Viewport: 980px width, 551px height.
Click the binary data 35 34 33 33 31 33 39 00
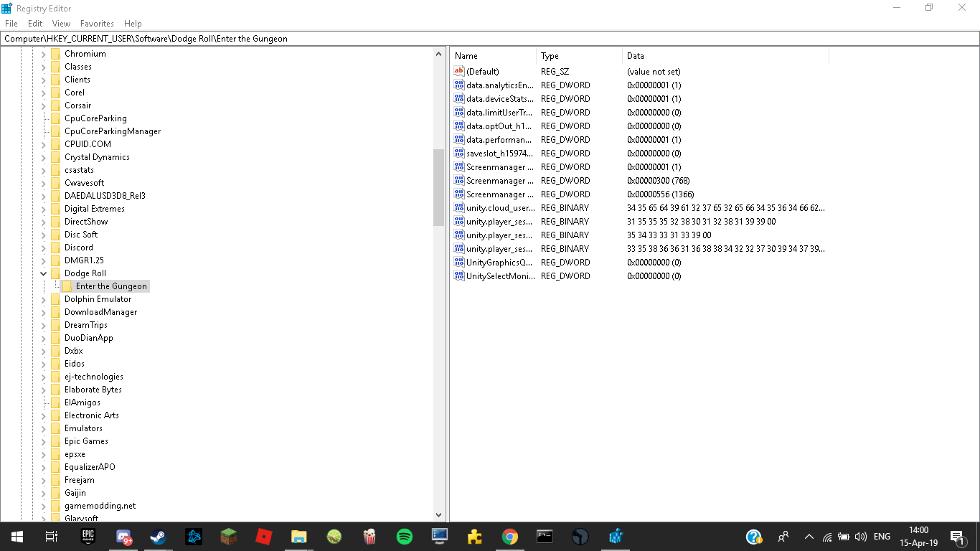[669, 235]
